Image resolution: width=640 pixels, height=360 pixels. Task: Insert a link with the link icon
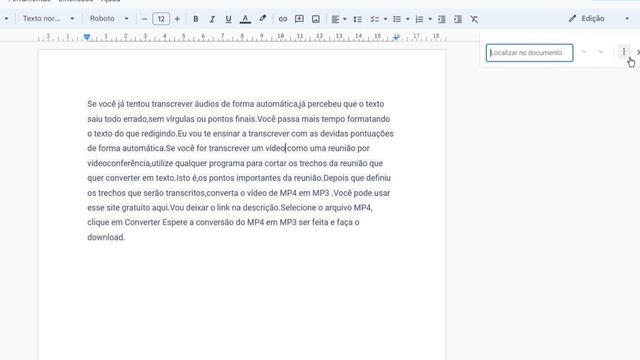[282, 19]
